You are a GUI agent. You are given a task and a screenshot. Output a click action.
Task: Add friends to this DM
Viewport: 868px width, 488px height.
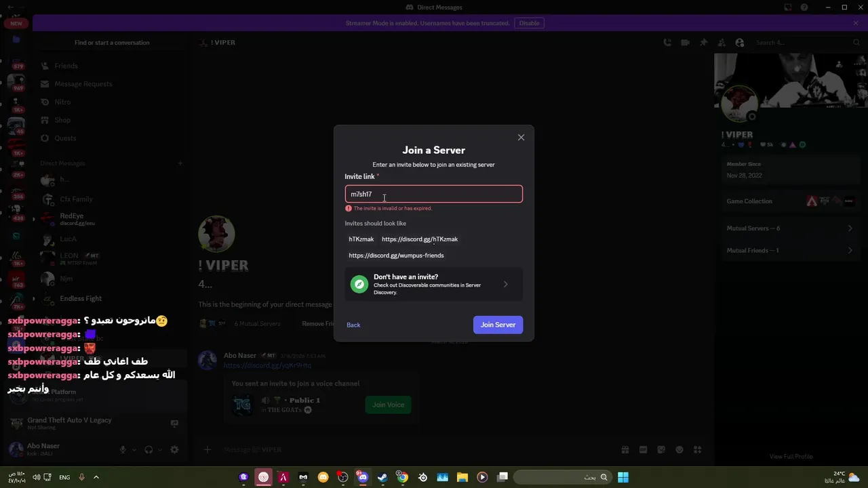point(722,43)
